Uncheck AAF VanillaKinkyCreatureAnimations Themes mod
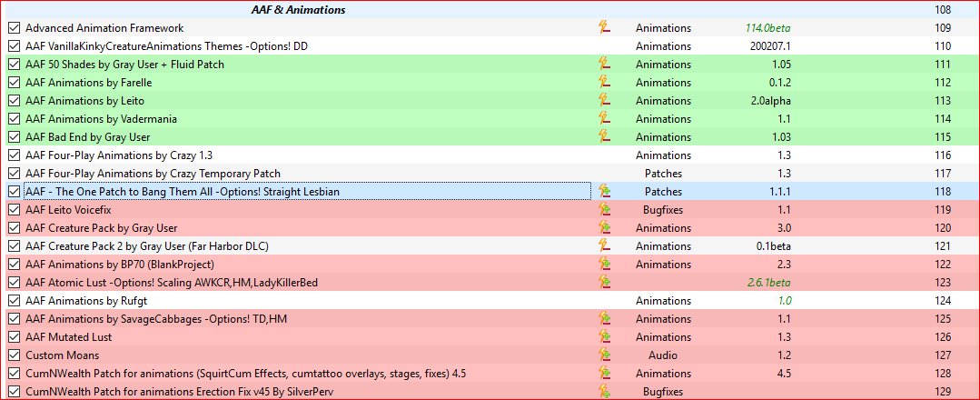This screenshot has width=980, height=400. (15, 46)
